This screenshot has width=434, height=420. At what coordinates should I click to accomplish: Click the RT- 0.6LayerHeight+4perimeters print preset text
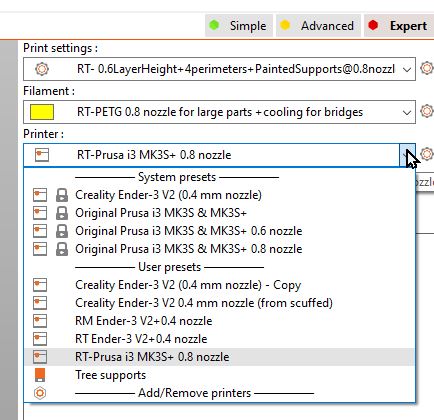point(236,69)
